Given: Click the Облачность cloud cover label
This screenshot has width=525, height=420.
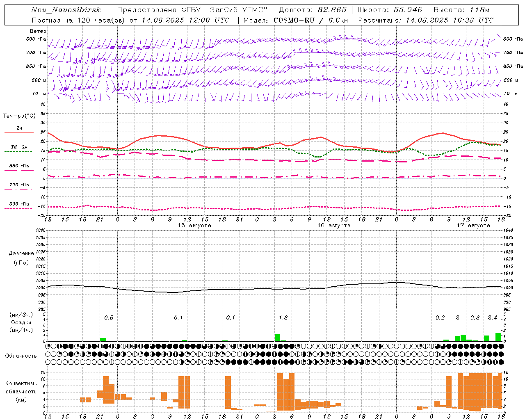Looking at the screenshot, I should [21, 356].
